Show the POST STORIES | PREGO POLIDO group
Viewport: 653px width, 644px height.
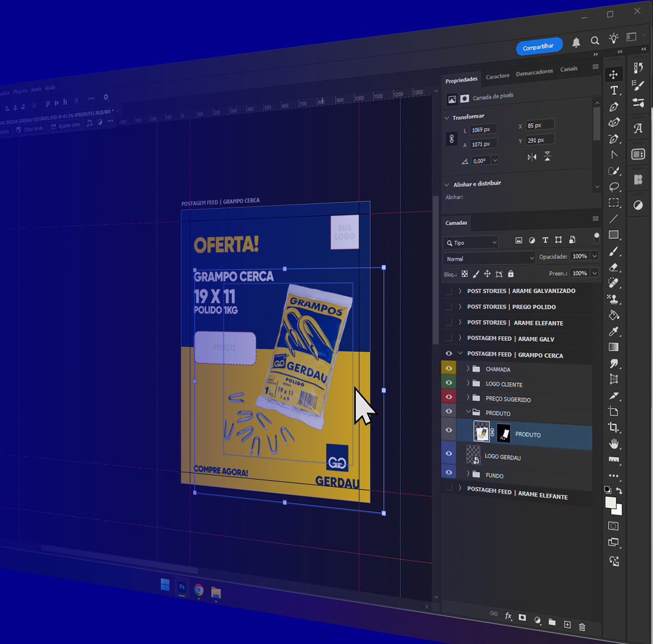[x=449, y=306]
